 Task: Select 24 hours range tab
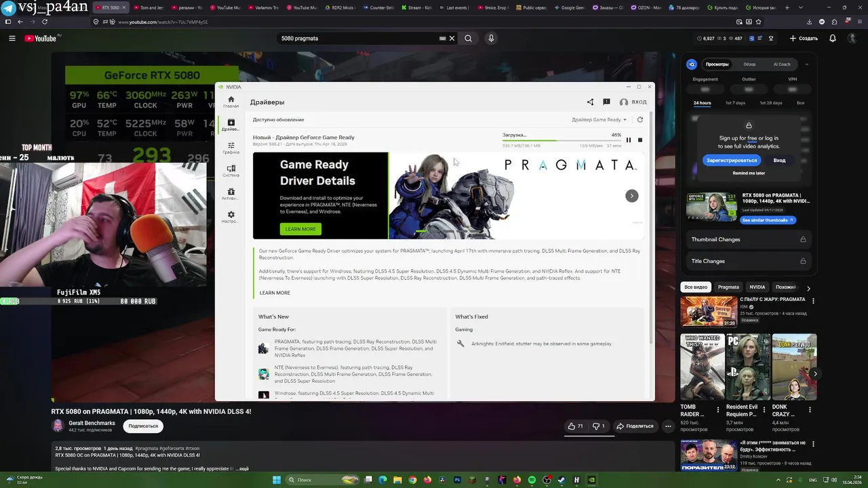[x=703, y=103]
